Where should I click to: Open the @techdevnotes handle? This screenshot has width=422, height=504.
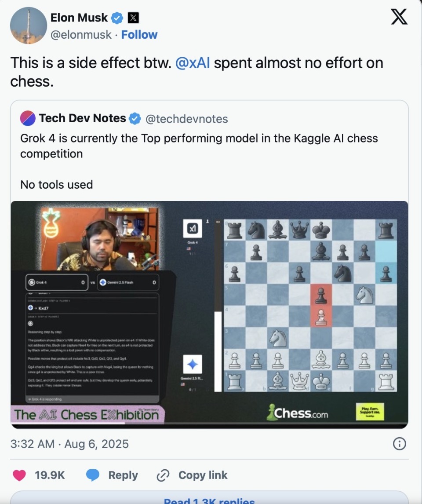pos(186,119)
